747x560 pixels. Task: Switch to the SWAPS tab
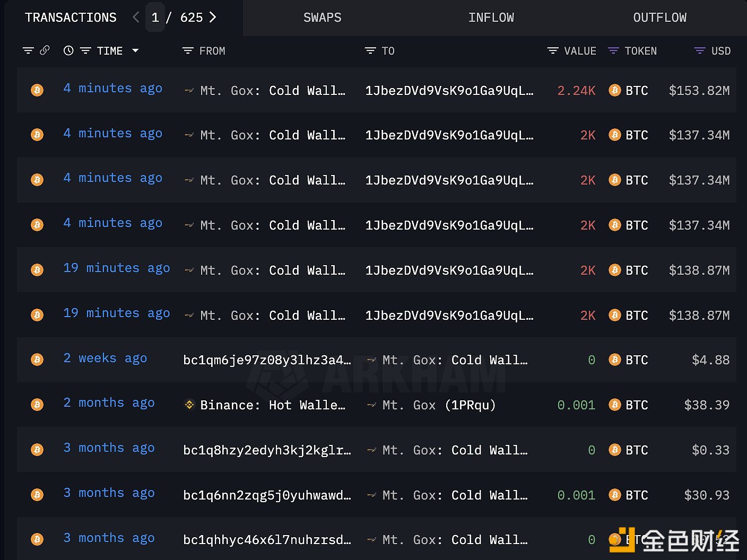point(322,17)
